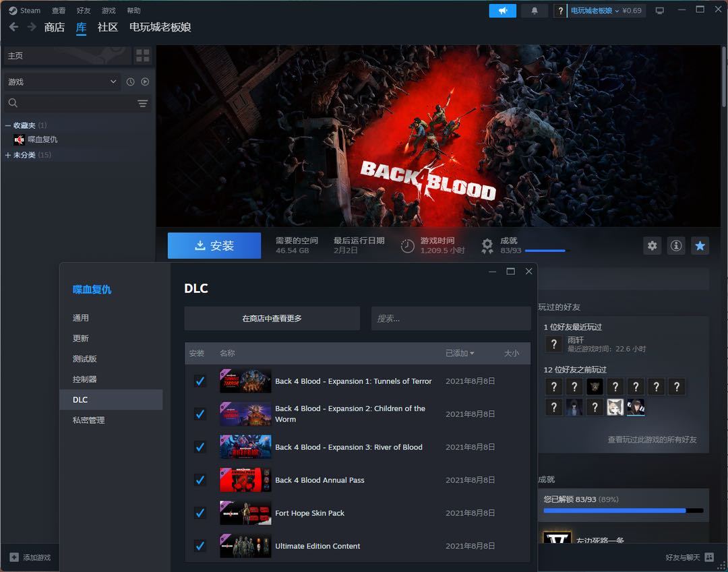Open advanced filter options icon
The width and height of the screenshot is (728, 572).
142,103
